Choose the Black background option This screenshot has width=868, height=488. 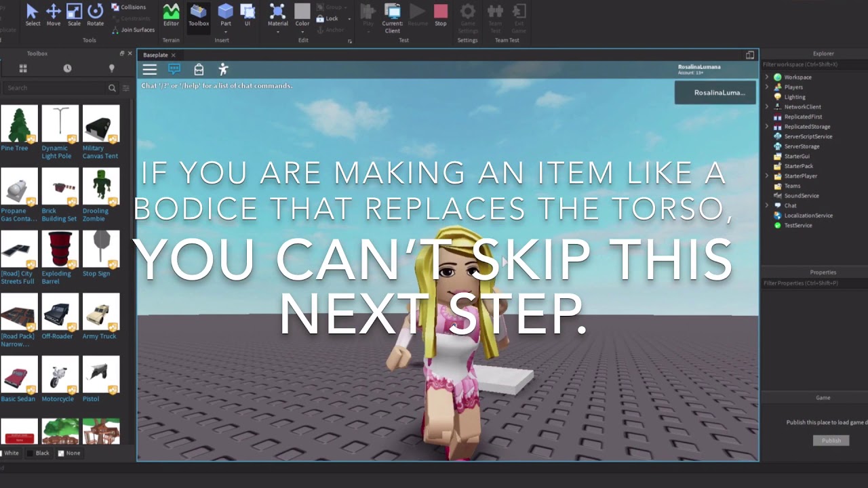[38, 453]
